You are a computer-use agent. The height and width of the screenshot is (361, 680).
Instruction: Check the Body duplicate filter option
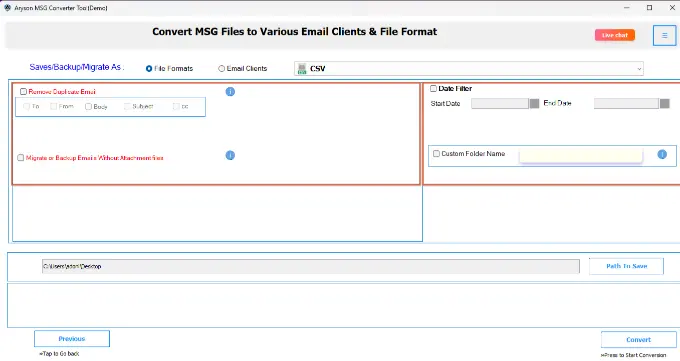(x=88, y=106)
